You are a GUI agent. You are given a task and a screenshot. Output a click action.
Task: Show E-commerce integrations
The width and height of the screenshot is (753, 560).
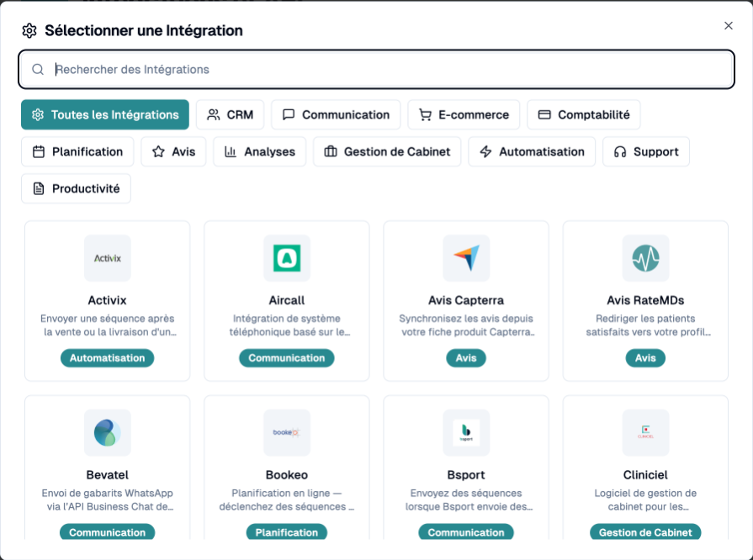[464, 114]
